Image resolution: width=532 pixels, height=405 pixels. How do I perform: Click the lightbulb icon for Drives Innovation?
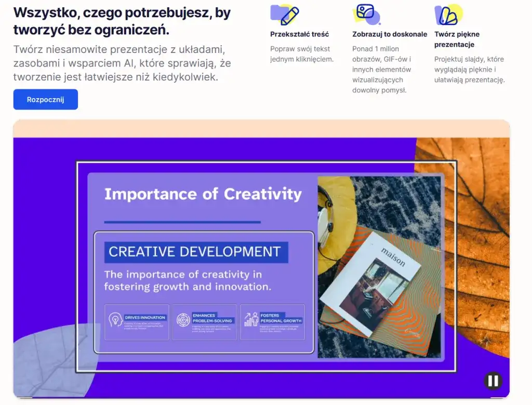click(115, 319)
